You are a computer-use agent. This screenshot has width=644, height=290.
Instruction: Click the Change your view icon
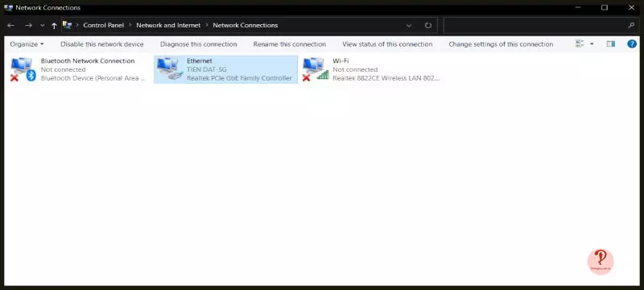(580, 44)
